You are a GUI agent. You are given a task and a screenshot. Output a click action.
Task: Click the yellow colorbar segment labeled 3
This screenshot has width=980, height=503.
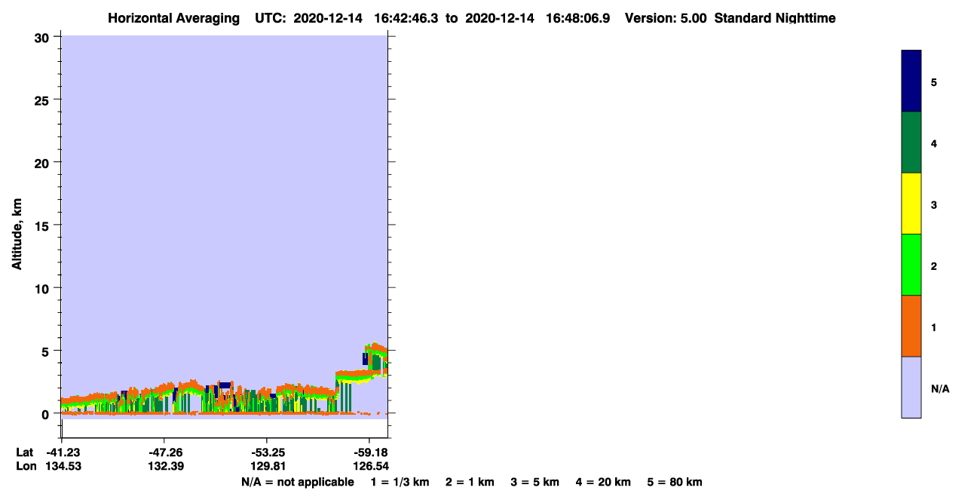click(911, 204)
